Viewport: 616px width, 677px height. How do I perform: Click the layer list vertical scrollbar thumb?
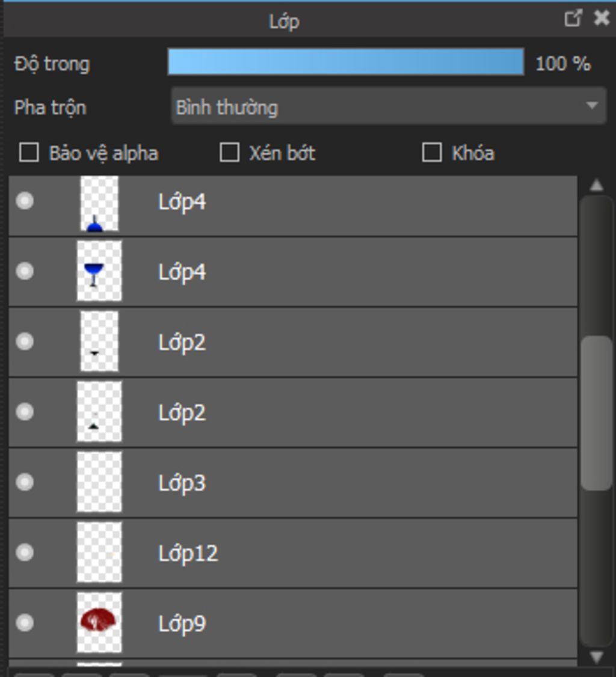click(x=596, y=412)
